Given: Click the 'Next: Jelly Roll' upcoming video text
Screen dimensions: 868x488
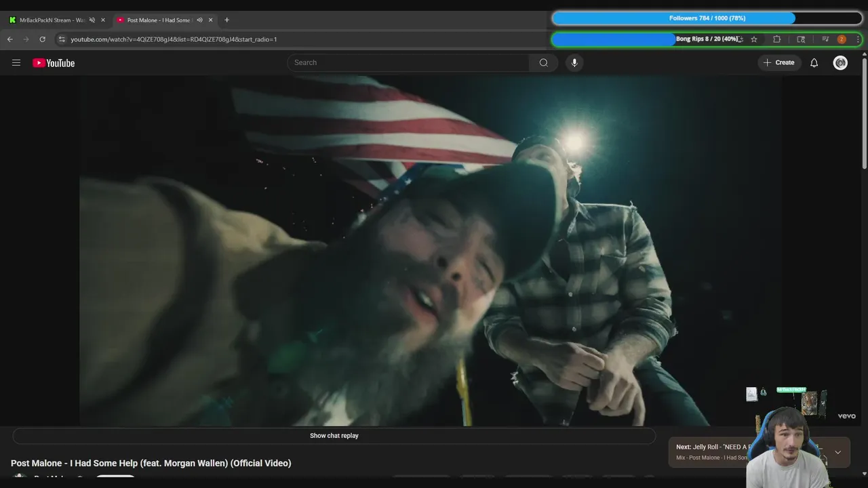Looking at the screenshot, I should (712, 447).
